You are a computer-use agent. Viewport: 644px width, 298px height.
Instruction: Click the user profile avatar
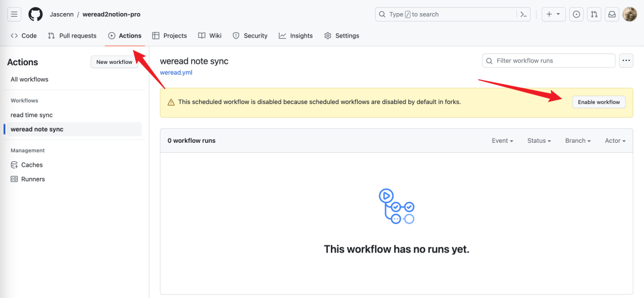630,14
